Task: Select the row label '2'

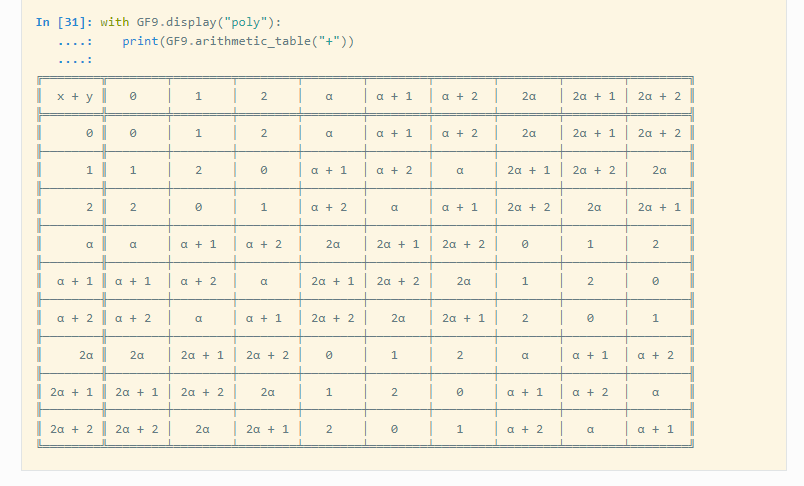Action: 89,207
